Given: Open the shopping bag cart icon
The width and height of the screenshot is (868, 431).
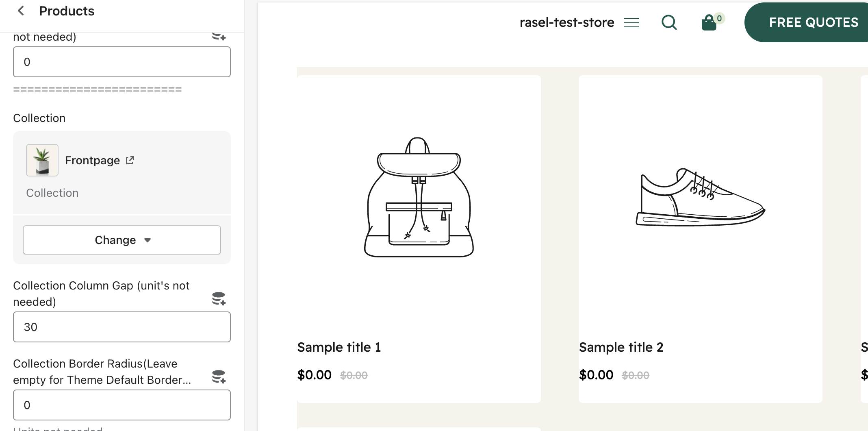Looking at the screenshot, I should pos(709,23).
